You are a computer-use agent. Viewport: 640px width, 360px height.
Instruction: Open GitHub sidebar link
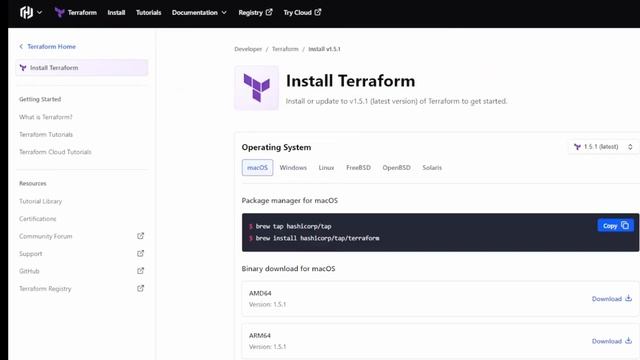29,271
